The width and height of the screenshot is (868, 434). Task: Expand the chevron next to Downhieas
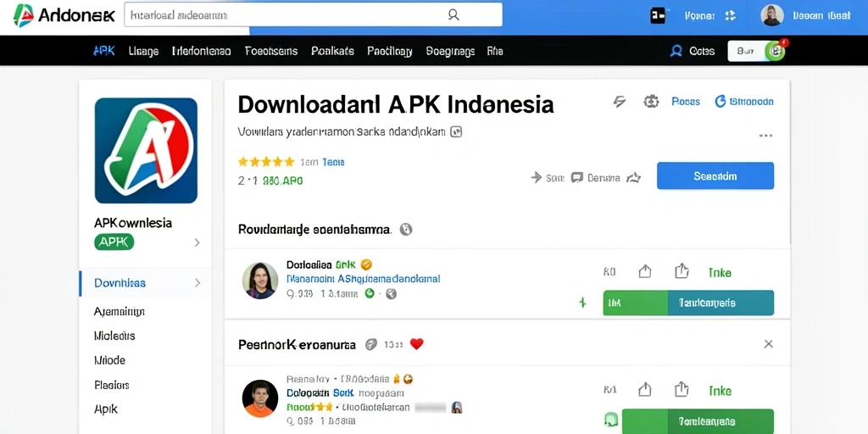tap(197, 283)
